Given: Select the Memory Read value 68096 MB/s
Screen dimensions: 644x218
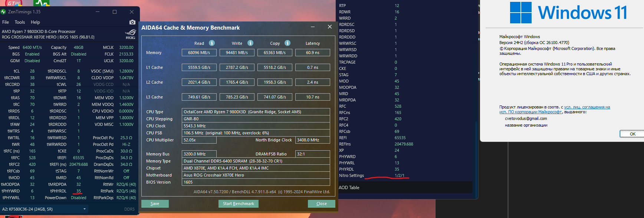Looking at the screenshot, I should click(199, 53).
